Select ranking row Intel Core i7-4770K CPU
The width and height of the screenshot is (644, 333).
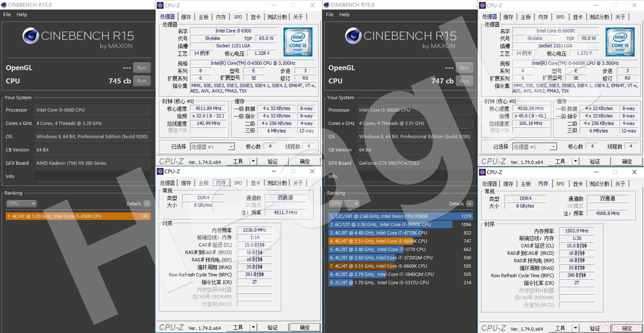[400, 233]
